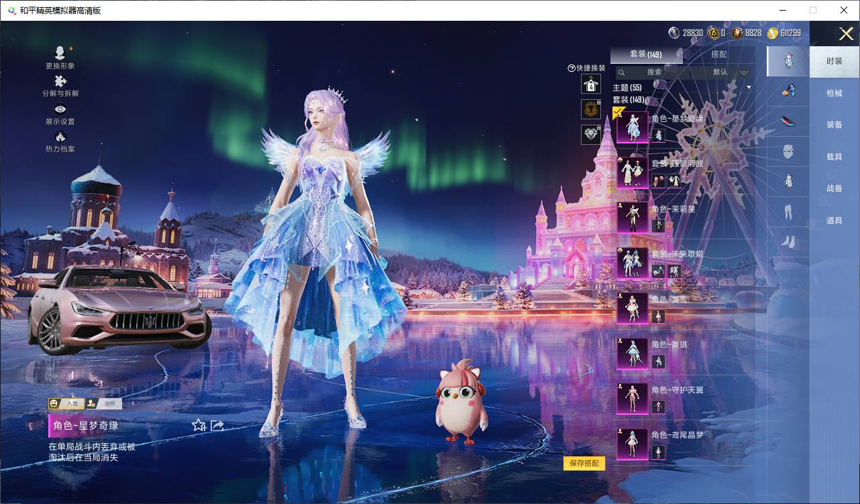Select the 角色-鸢尾晶梦 outfit thumbnail
This screenshot has width=860, height=504.
point(633,444)
